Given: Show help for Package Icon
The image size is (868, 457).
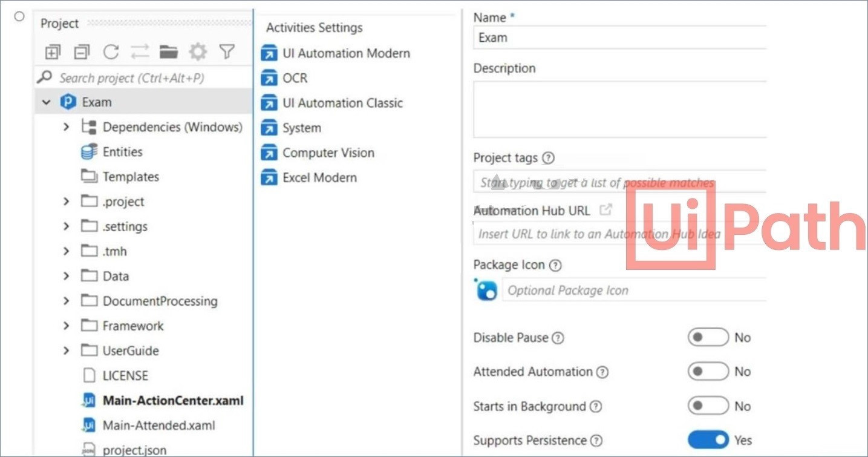Looking at the screenshot, I should [555, 265].
